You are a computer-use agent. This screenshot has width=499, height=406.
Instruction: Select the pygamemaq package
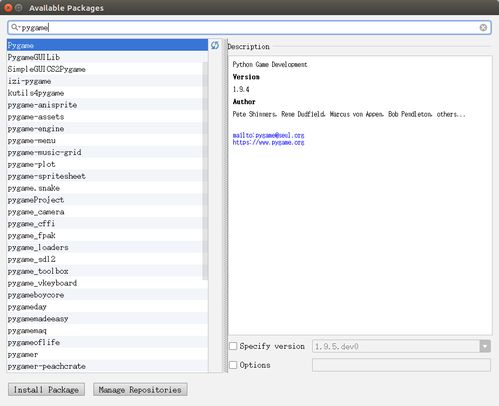click(x=107, y=331)
